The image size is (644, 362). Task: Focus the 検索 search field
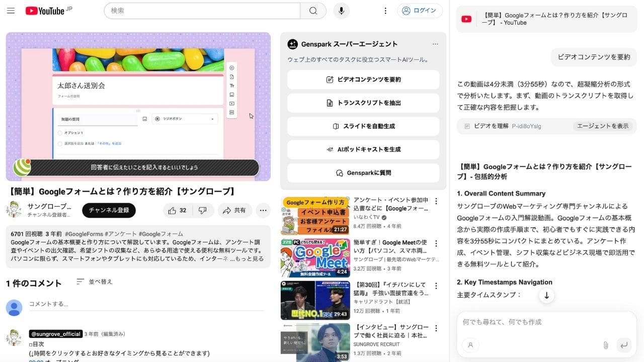click(202, 11)
